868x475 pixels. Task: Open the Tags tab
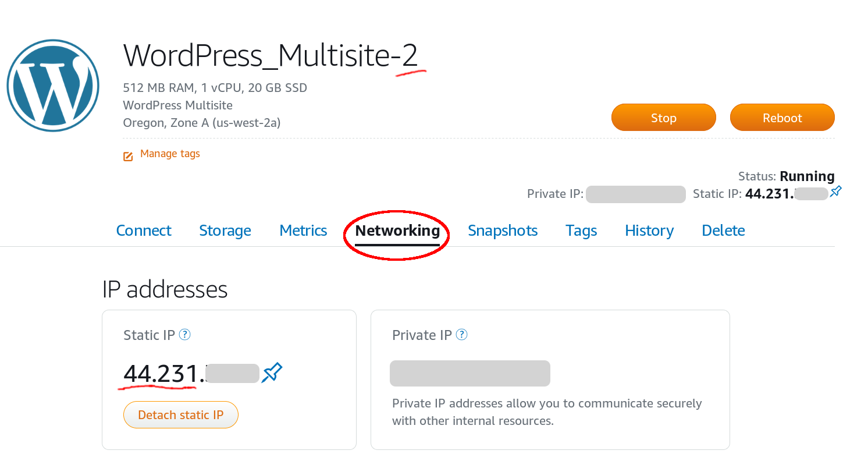click(581, 231)
